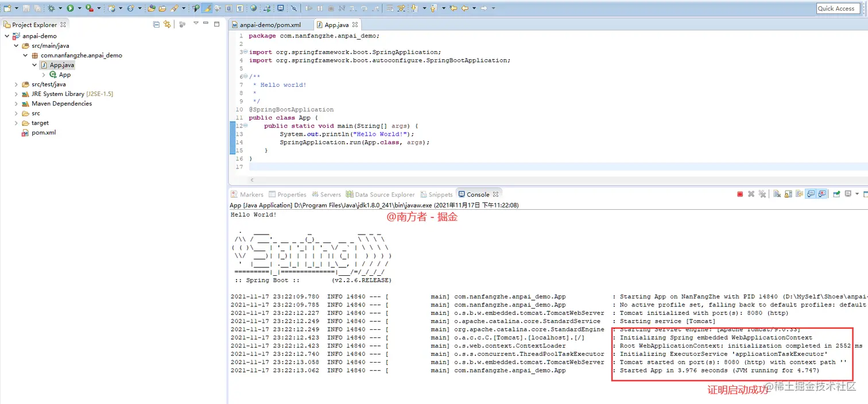
Task: Toggle Show Whitespace Characters pilcrow icon
Action: point(239,8)
